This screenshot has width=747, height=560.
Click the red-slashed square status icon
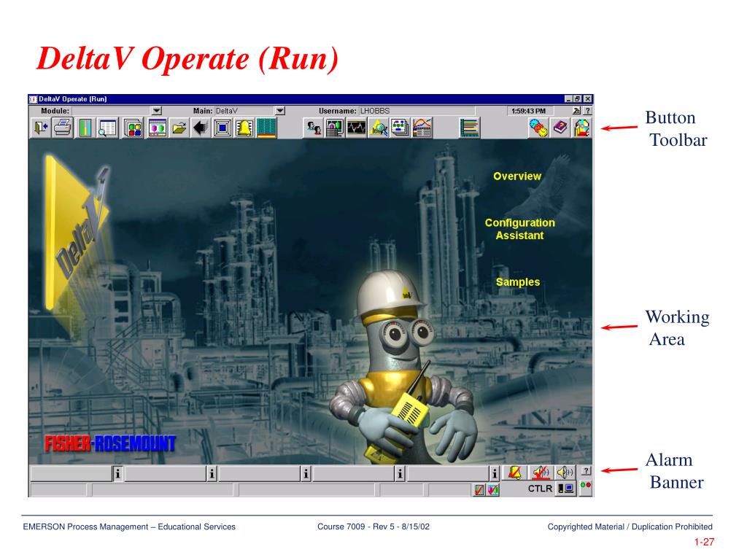click(480, 489)
